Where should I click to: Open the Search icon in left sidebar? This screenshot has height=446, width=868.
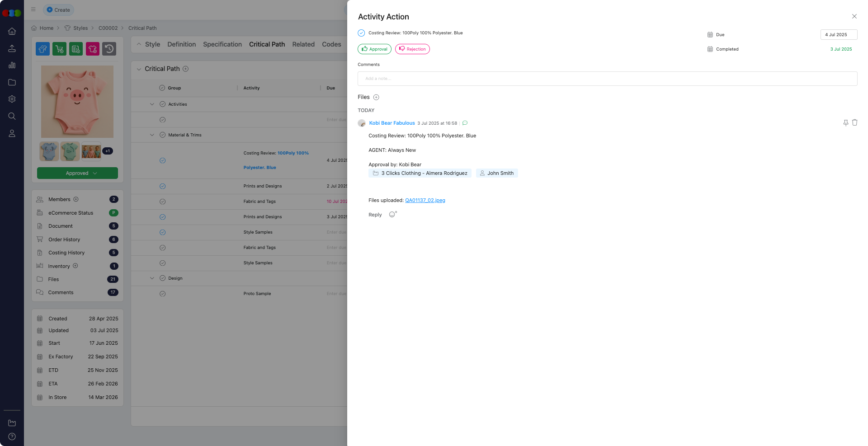[12, 116]
